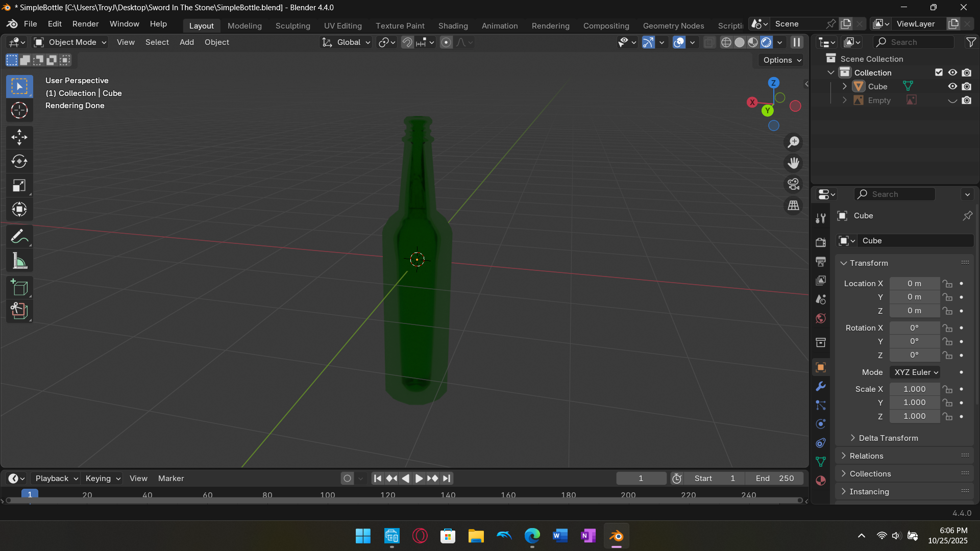
Task: Open the Object Mode dropdown
Action: (x=70, y=42)
